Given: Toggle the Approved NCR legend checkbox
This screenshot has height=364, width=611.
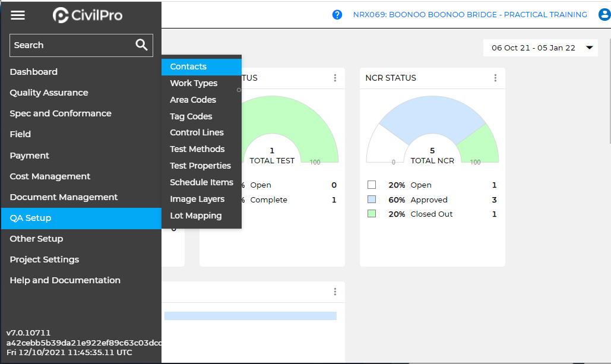Looking at the screenshot, I should 372,200.
